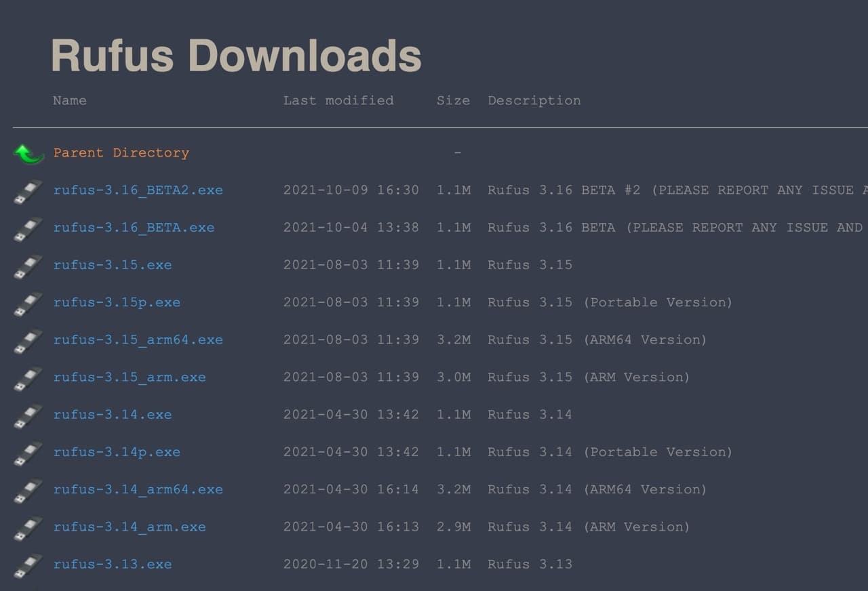Download rufus-3.16_BETA.exe
Screen dimensions: 868x591
pos(134,227)
